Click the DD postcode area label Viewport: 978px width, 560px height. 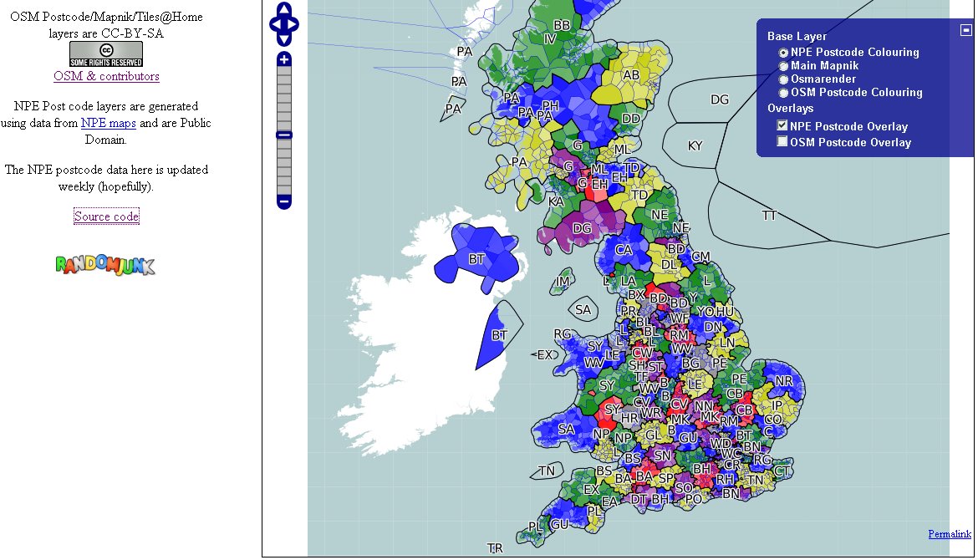tap(630, 119)
